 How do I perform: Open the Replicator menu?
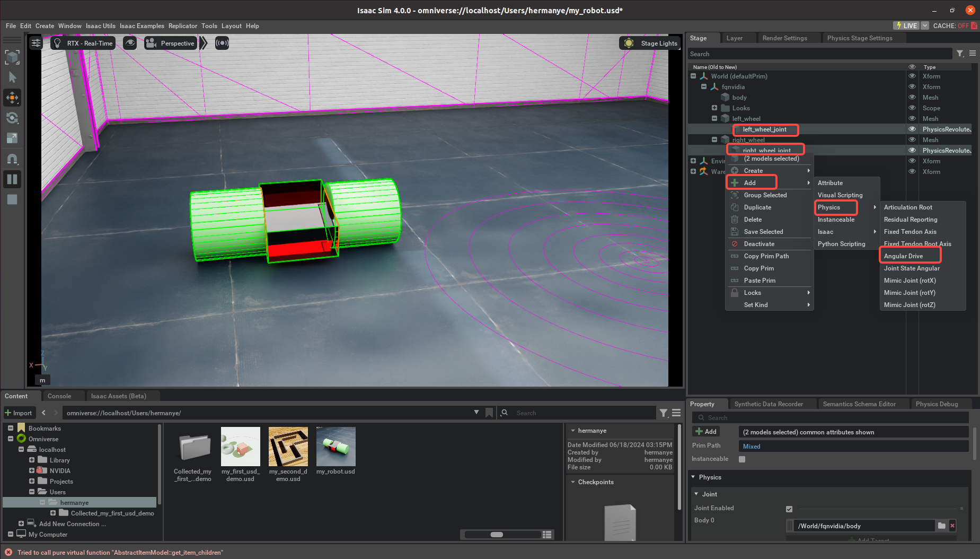pyautogui.click(x=183, y=26)
